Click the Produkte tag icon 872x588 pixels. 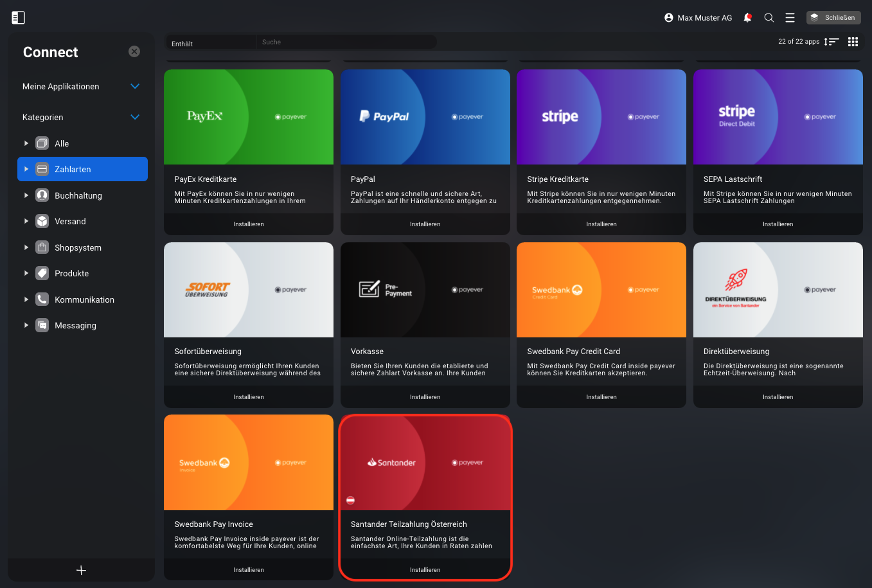(x=42, y=273)
